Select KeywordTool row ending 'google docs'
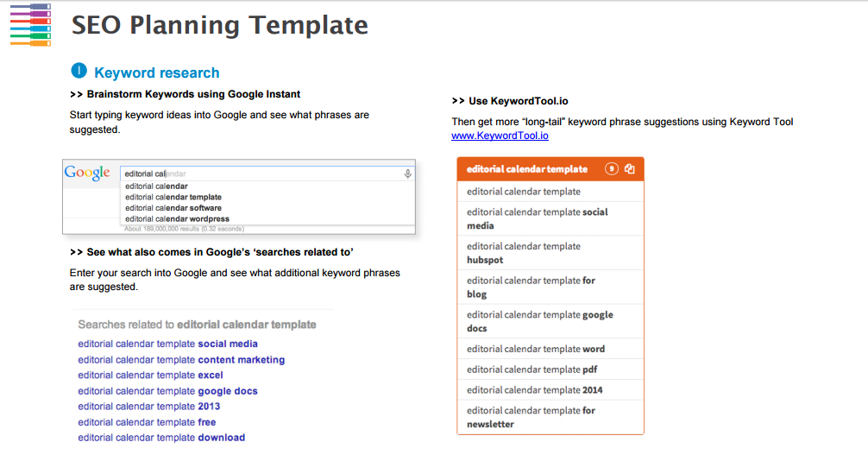 coord(550,321)
